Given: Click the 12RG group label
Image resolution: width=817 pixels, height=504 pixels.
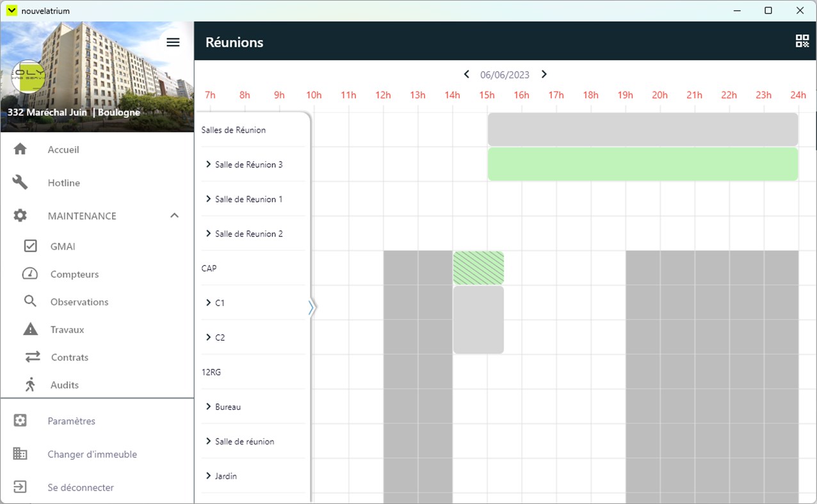Looking at the screenshot, I should [211, 372].
